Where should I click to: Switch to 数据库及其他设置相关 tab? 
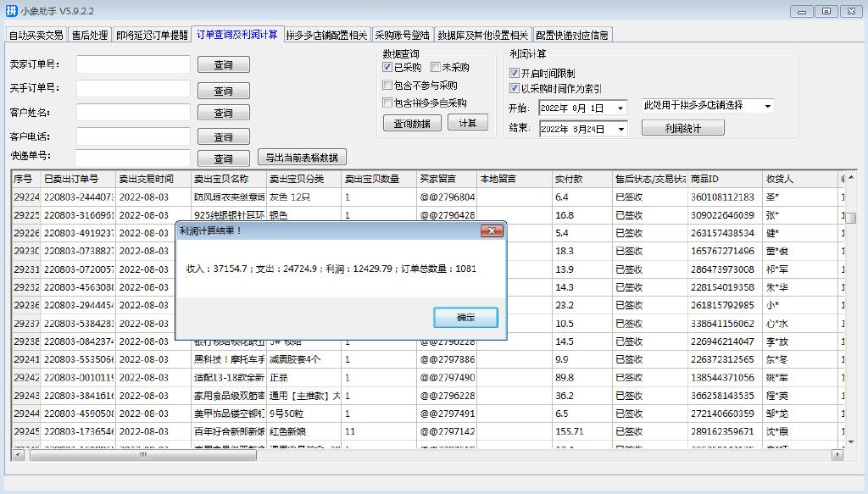(x=482, y=35)
